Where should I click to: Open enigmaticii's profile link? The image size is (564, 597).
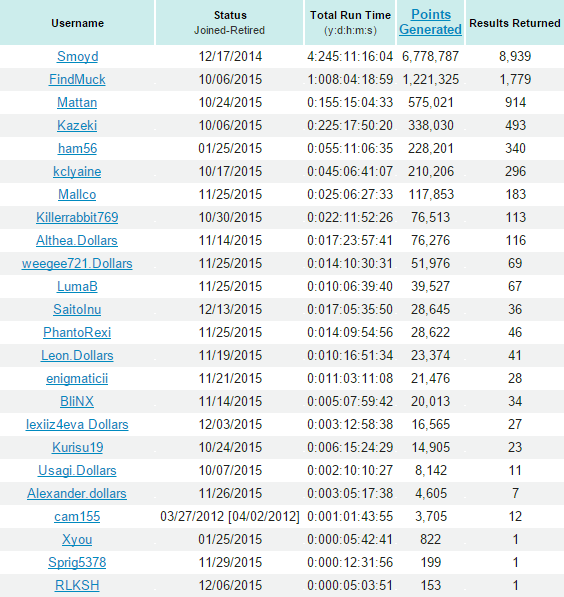coord(77,379)
